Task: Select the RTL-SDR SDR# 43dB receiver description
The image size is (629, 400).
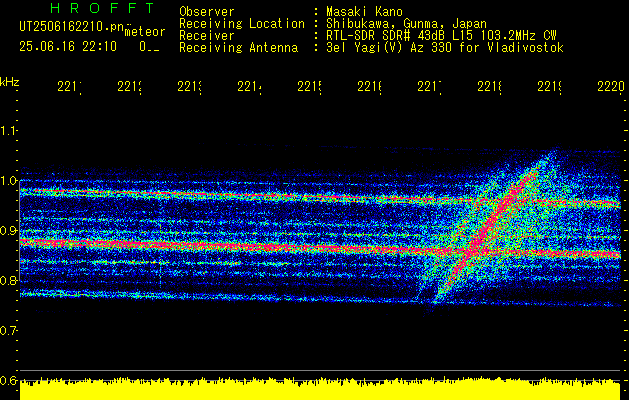Action: pyautogui.click(x=441, y=36)
